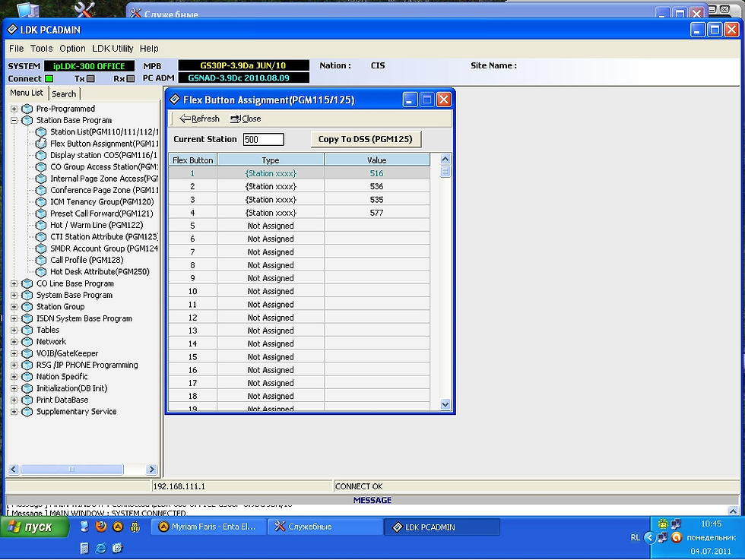Click Firefox icon in quick launch
The image size is (745, 560).
pyautogui.click(x=101, y=527)
